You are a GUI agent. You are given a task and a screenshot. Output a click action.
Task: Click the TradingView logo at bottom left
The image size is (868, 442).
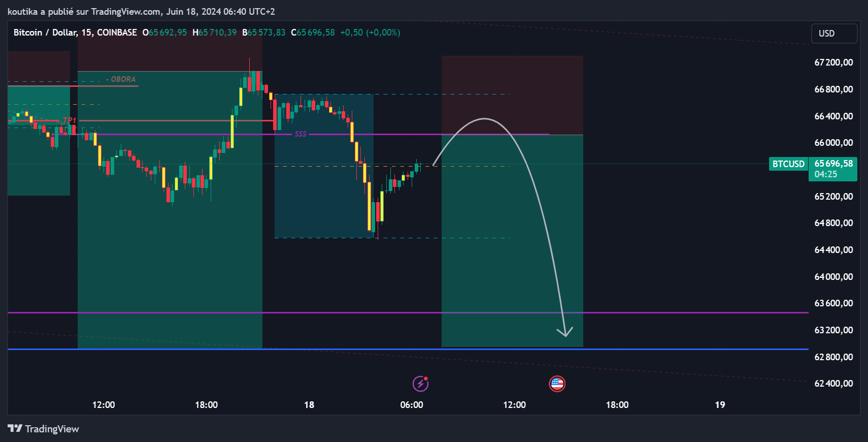[44, 429]
